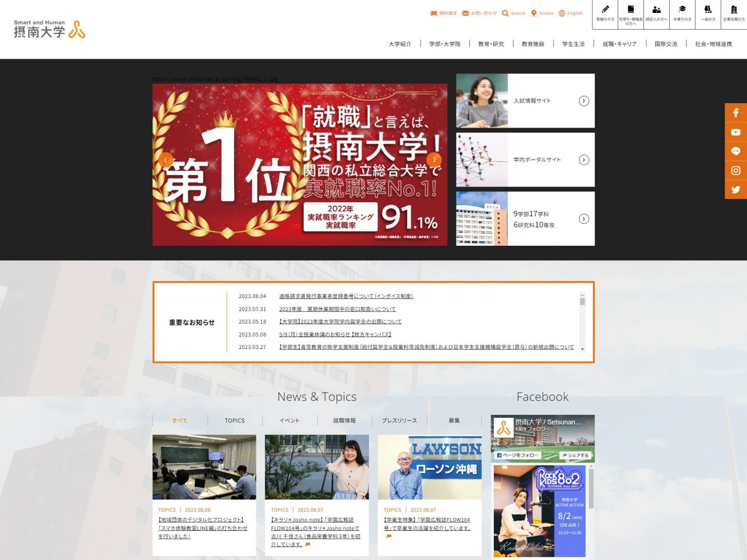
Task: Click the 2023.08.08 date on first article
Action: point(198,510)
